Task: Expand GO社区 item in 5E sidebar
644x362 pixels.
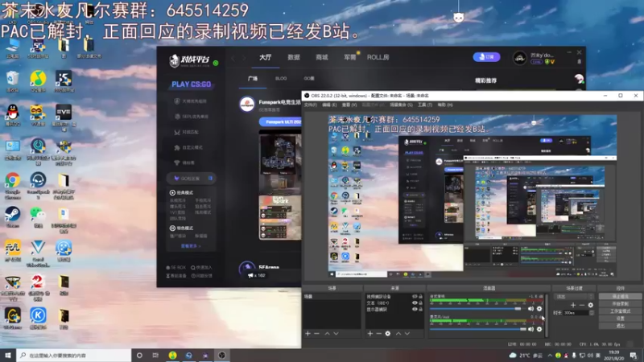Action: [192, 179]
